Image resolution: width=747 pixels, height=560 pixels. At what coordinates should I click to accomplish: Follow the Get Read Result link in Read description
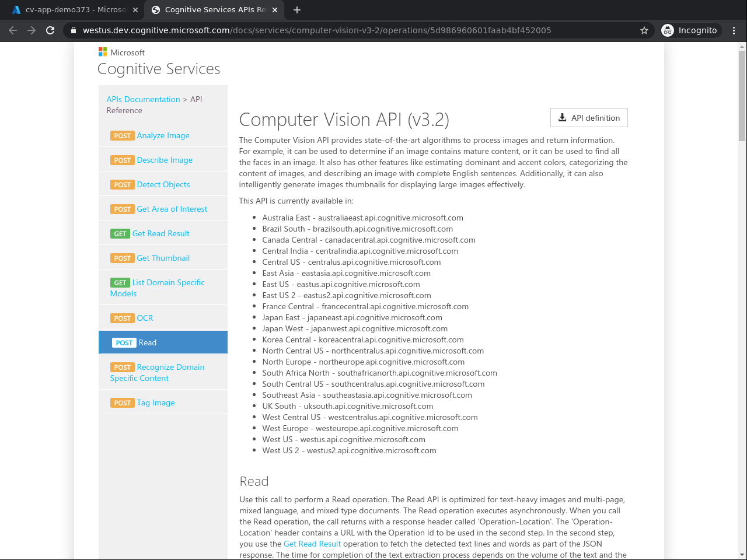point(312,544)
